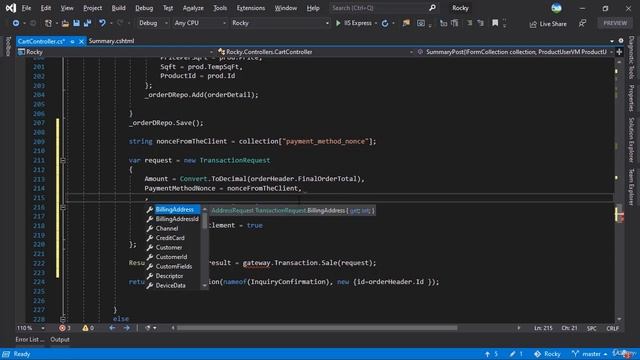Click the errors count indicator

coord(64,328)
